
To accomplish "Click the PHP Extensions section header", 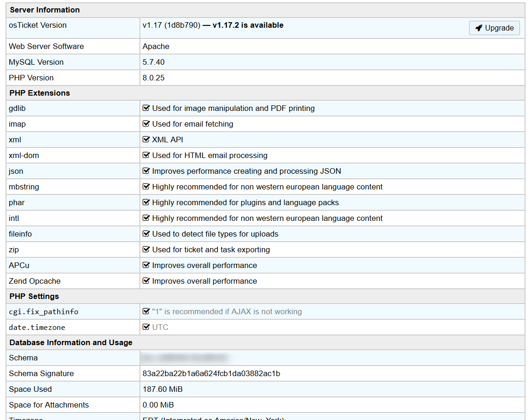I will (40, 93).
